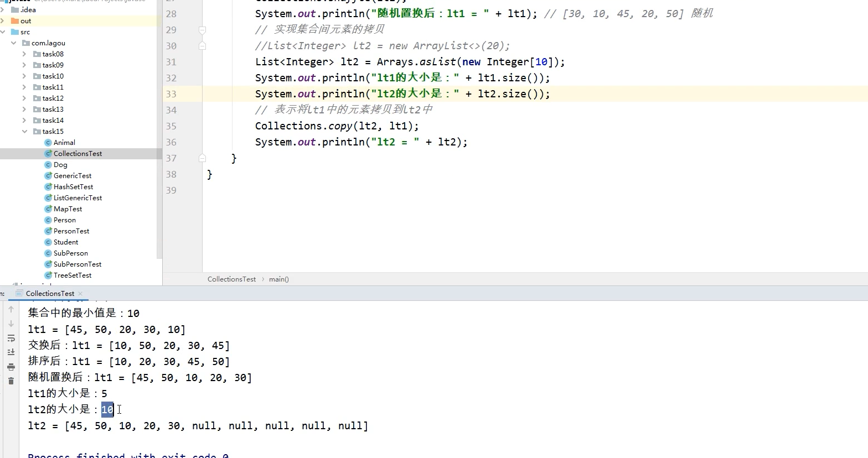Click the Print console output icon
The image size is (868, 458).
[11, 367]
